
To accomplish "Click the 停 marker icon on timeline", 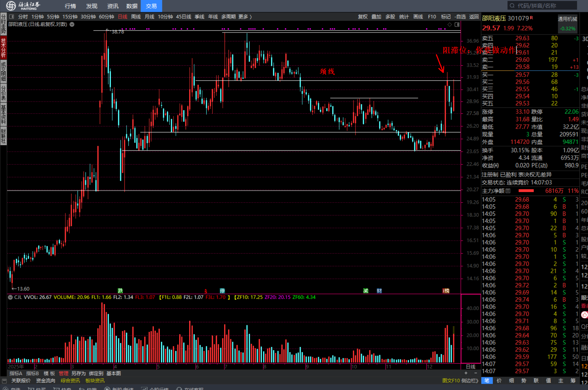I will pos(222,291).
